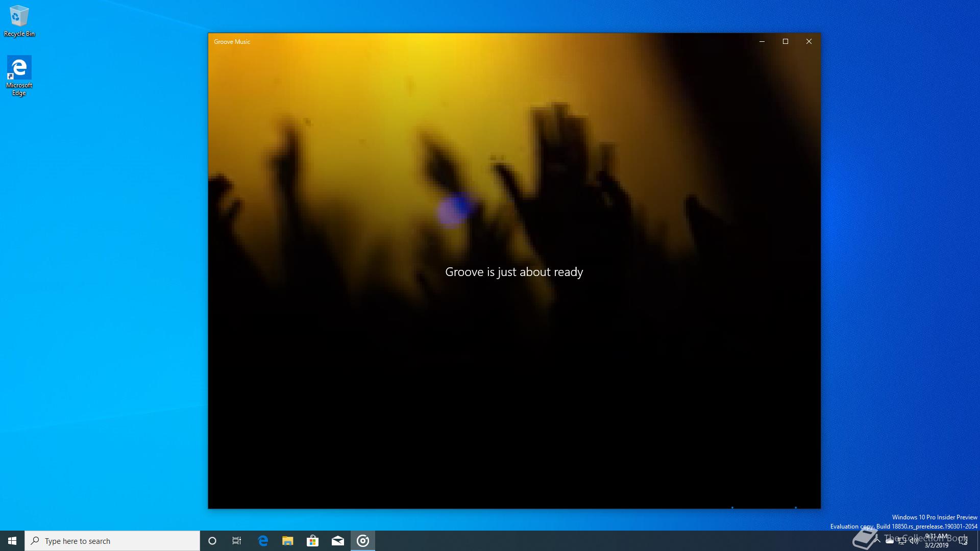Click the 'Type here to search' box
Screen dimensions: 980x551
pyautogui.click(x=112, y=541)
